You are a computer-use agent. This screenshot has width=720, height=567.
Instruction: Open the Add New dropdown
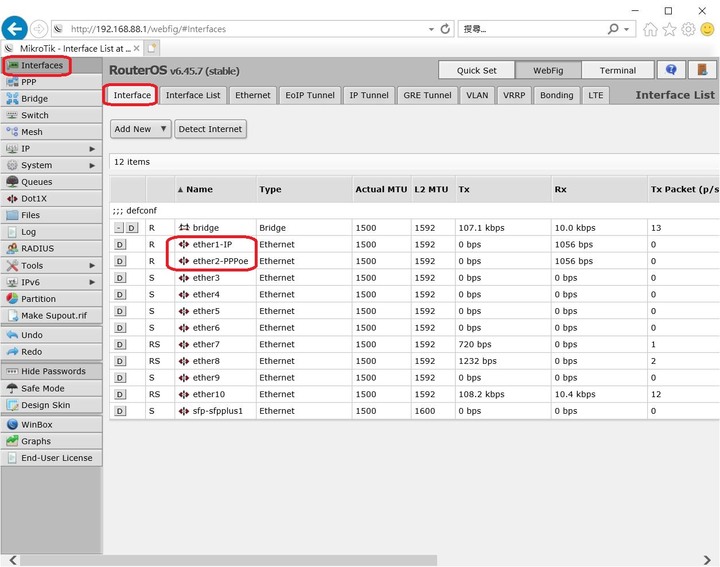(x=141, y=129)
